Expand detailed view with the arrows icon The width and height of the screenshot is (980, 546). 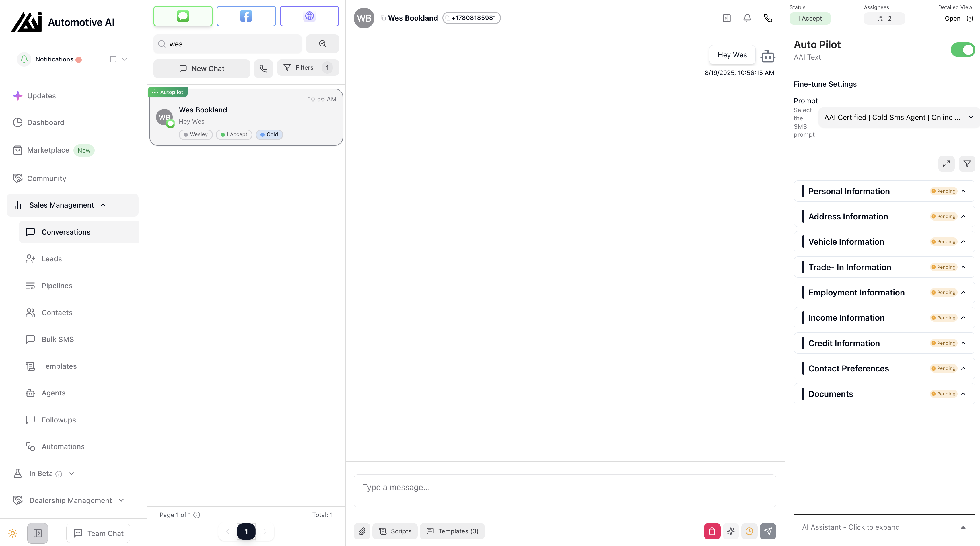coord(946,164)
